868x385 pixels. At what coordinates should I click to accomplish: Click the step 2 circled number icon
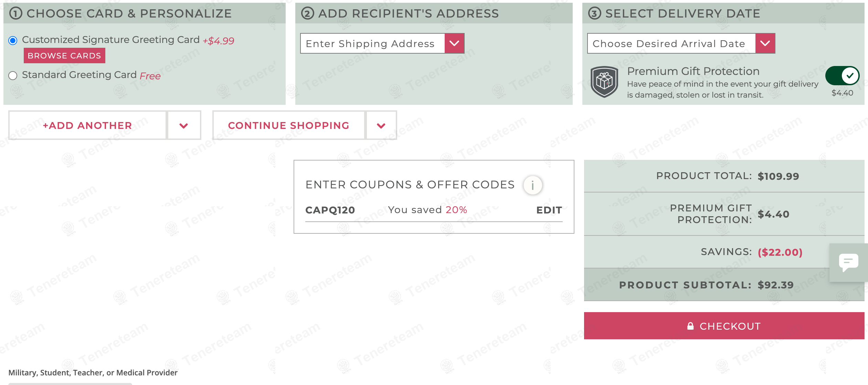click(307, 13)
